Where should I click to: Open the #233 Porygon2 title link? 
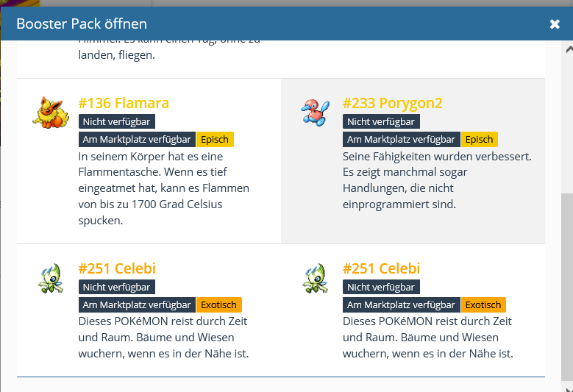point(392,103)
